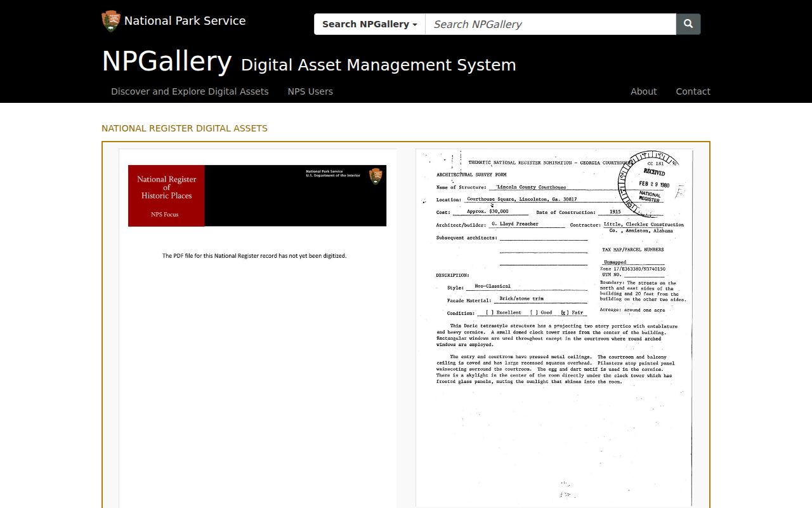
Task: Click the 'Architectural Survey Form' heading on the scan
Action: (471, 175)
